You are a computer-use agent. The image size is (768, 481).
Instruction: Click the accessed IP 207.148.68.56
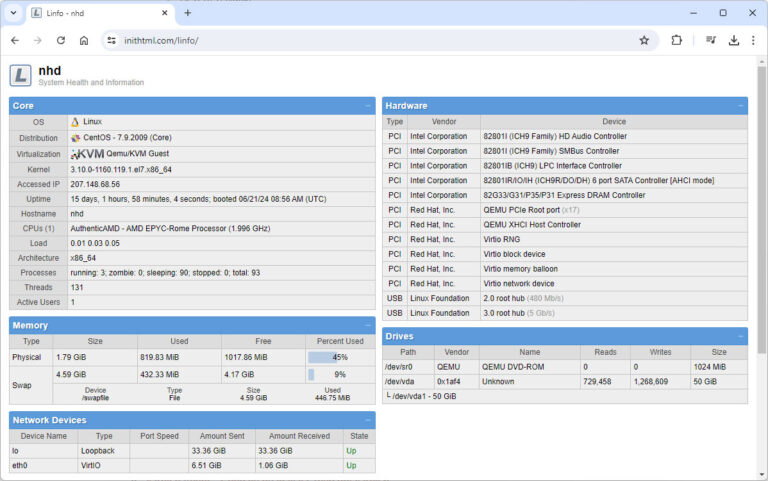pos(95,184)
